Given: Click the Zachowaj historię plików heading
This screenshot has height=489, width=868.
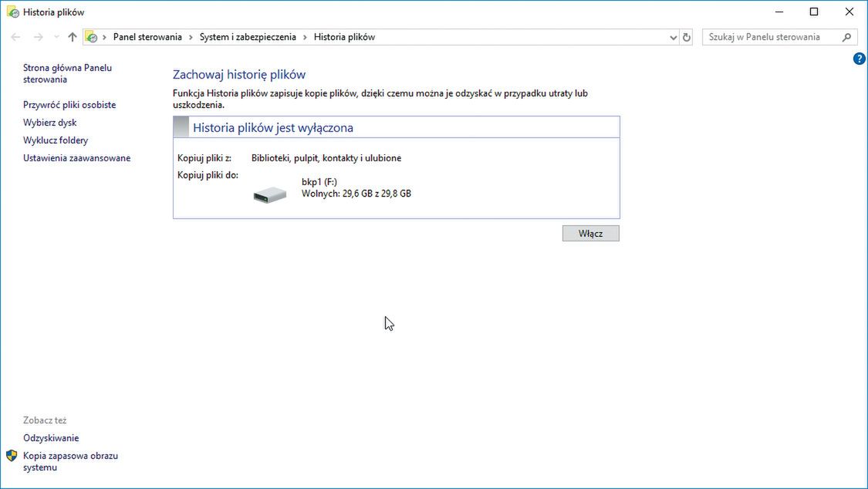Looking at the screenshot, I should 239,75.
